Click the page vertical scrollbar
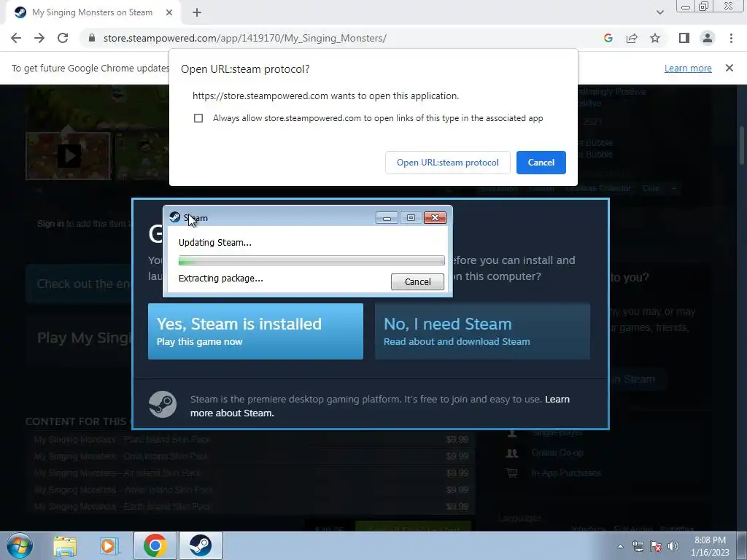Screen dimensions: 747x560 [x=743, y=146]
